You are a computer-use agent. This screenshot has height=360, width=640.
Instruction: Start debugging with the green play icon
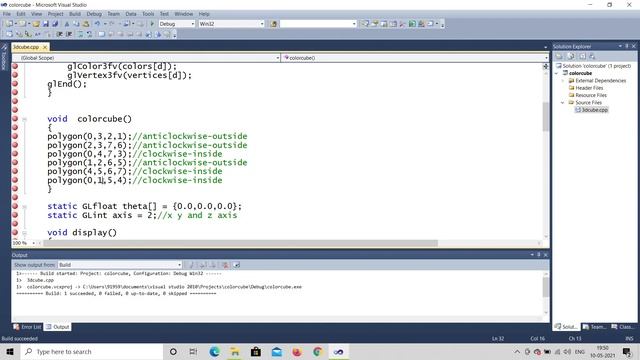click(x=152, y=24)
